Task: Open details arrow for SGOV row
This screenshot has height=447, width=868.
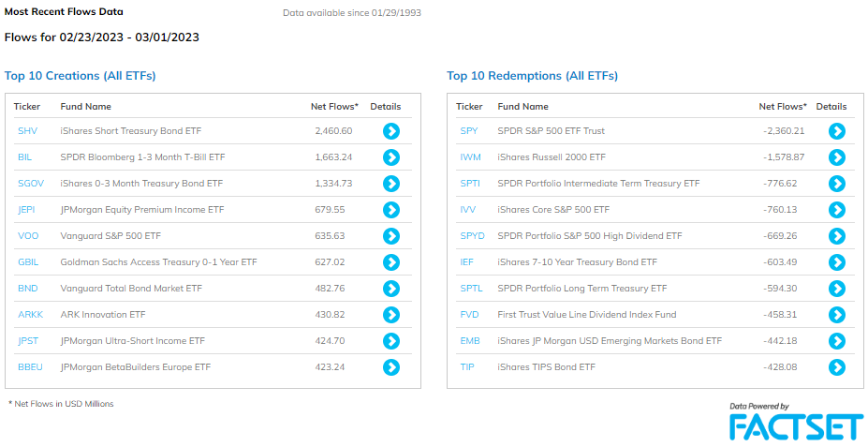Action: tap(390, 184)
